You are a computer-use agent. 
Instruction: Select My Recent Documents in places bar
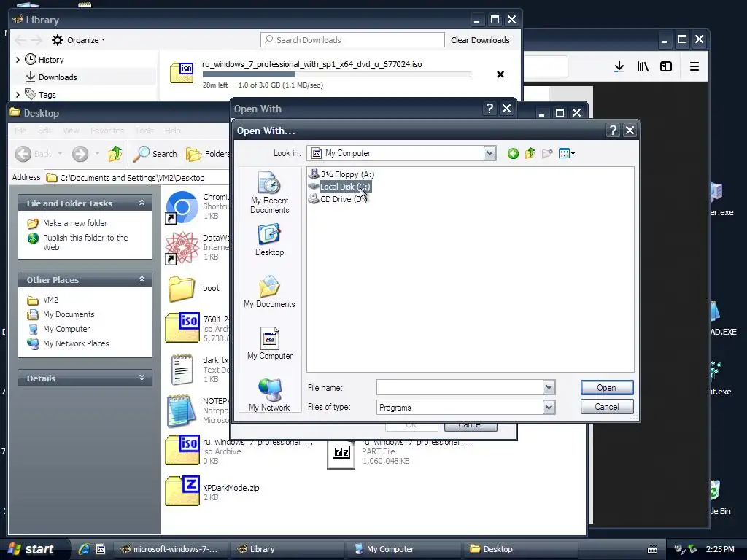point(270,192)
